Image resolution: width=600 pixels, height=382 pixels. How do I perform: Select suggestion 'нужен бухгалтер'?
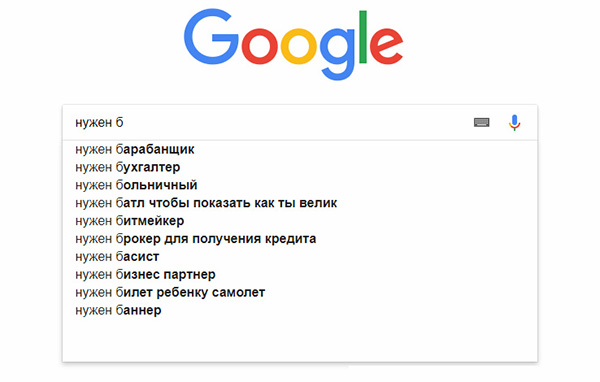[x=127, y=167]
